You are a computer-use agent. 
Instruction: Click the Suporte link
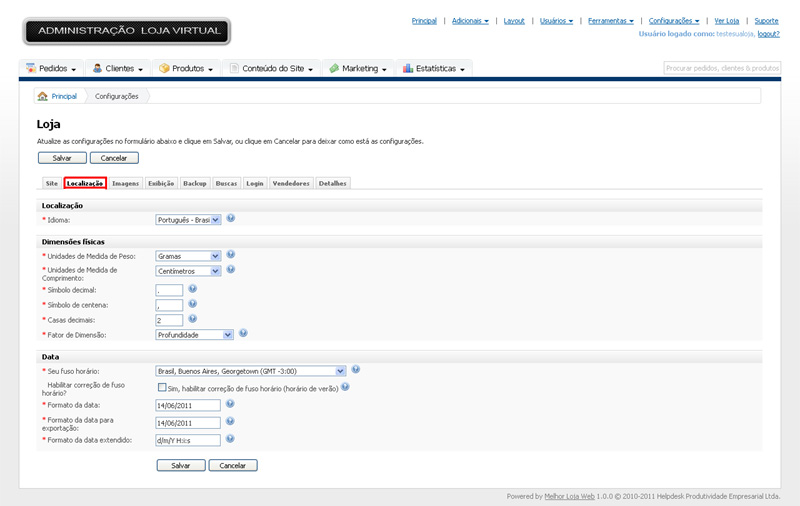pyautogui.click(x=766, y=21)
